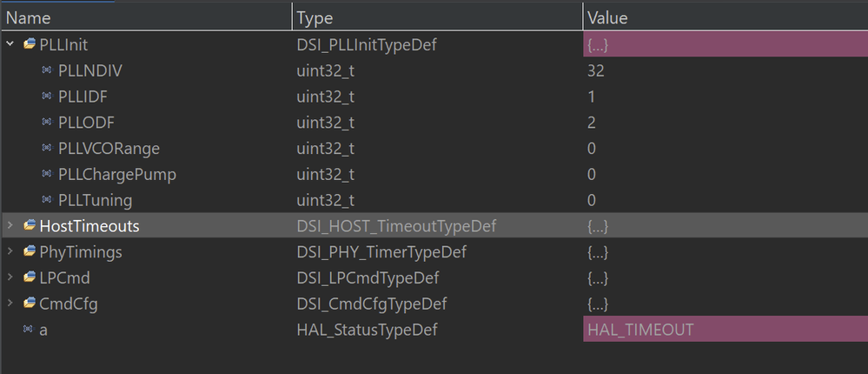This screenshot has width=868, height=374.
Task: Expand the PhyTimings struct node
Action: (10, 252)
